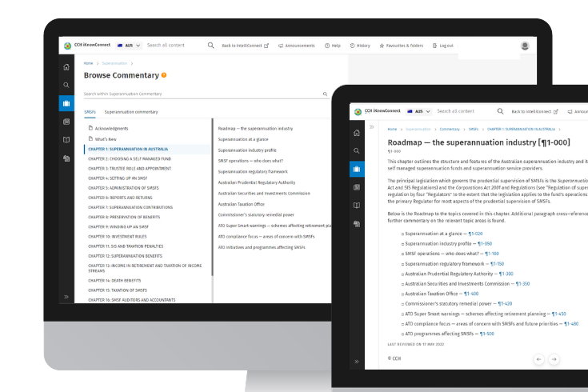The width and height of the screenshot is (588, 392).
Task: Click the user profile avatar icon
Action: (525, 46)
